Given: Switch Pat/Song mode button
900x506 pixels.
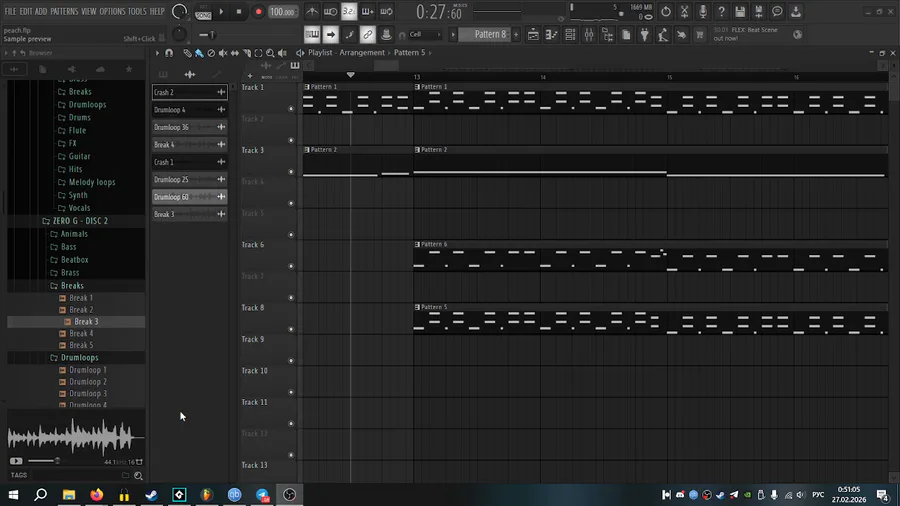Looking at the screenshot, I should tap(203, 11).
